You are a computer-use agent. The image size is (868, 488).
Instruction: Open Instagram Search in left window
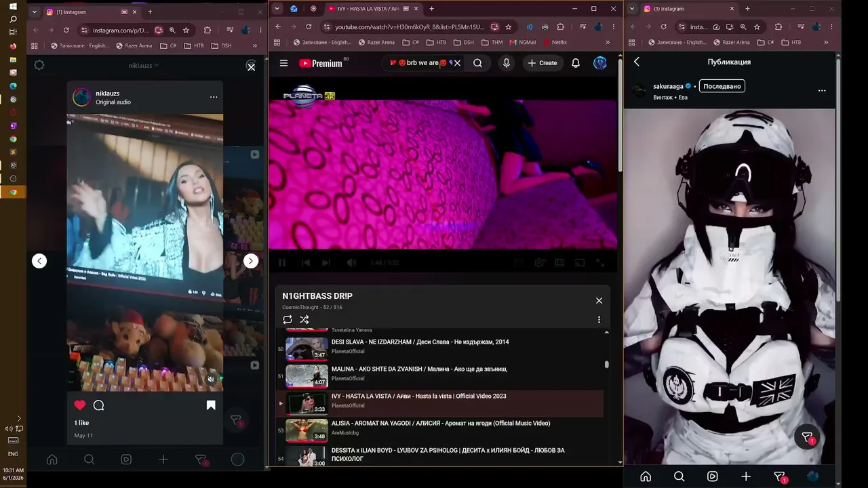(x=89, y=460)
